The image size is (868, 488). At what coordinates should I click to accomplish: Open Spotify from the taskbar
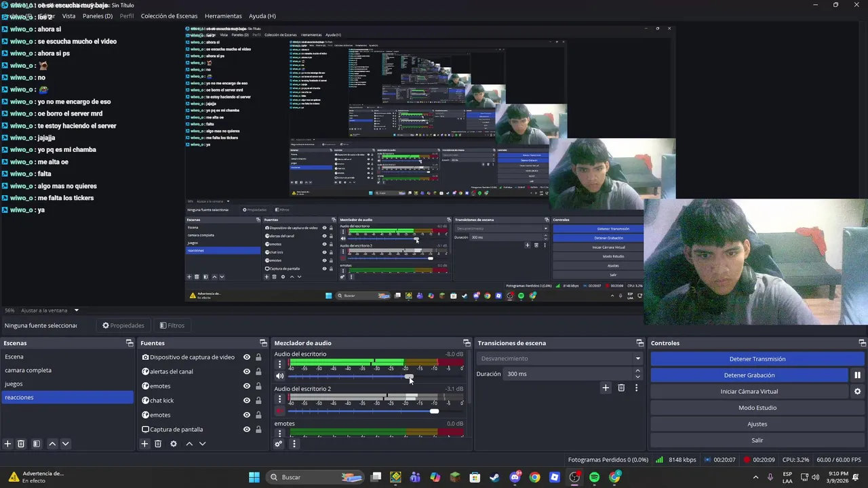point(595,477)
